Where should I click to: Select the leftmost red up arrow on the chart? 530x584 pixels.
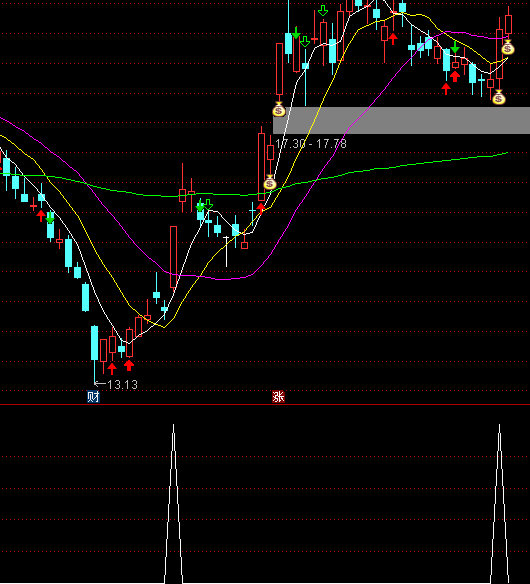(41, 215)
